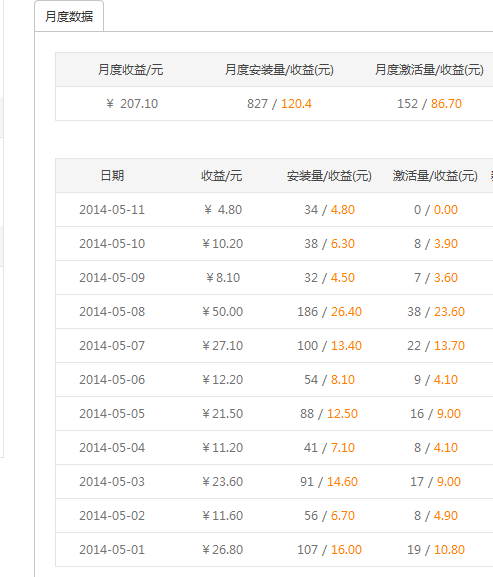This screenshot has width=493, height=577.
Task: Click activation cell 8 / 3.90
Action: [x=436, y=244]
